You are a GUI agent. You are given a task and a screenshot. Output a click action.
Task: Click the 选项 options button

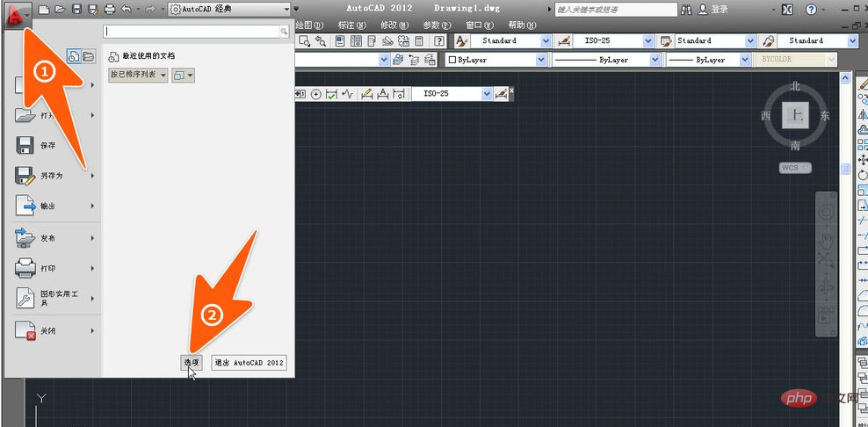(192, 363)
